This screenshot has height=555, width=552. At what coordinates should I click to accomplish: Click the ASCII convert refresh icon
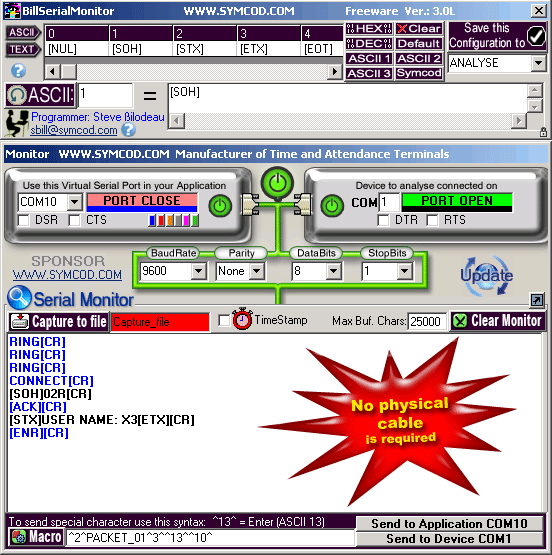click(17, 95)
